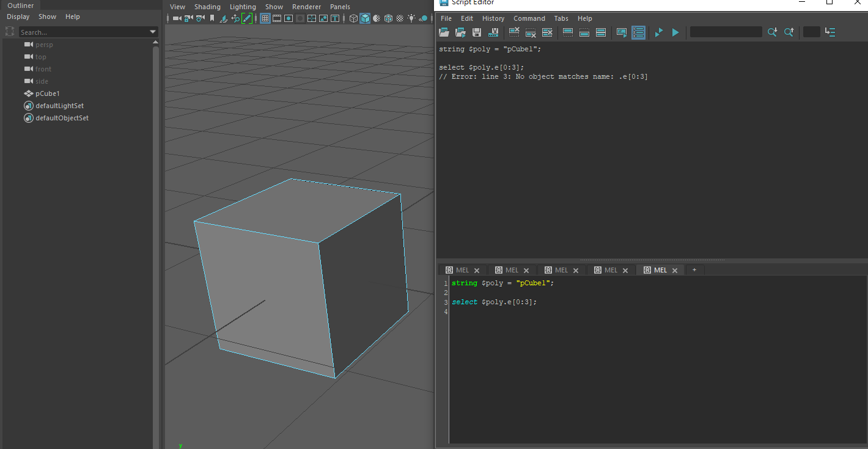
Task: Click the Go to Line icon
Action: pyautogui.click(x=829, y=32)
